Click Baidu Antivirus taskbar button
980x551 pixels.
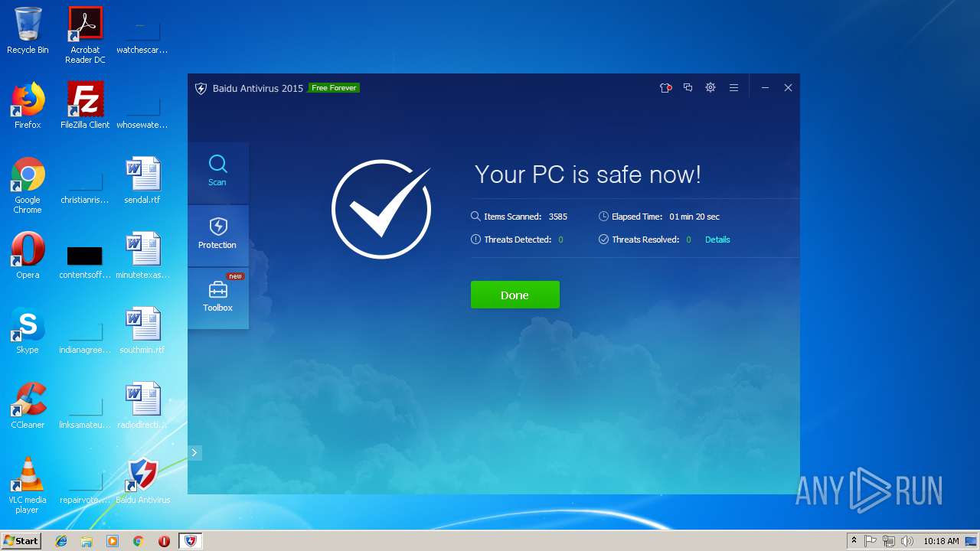tap(190, 541)
